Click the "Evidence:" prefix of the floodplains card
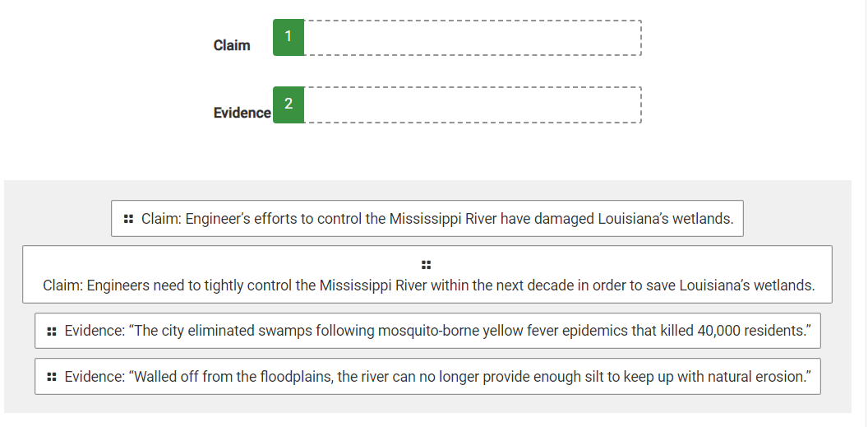 click(95, 377)
